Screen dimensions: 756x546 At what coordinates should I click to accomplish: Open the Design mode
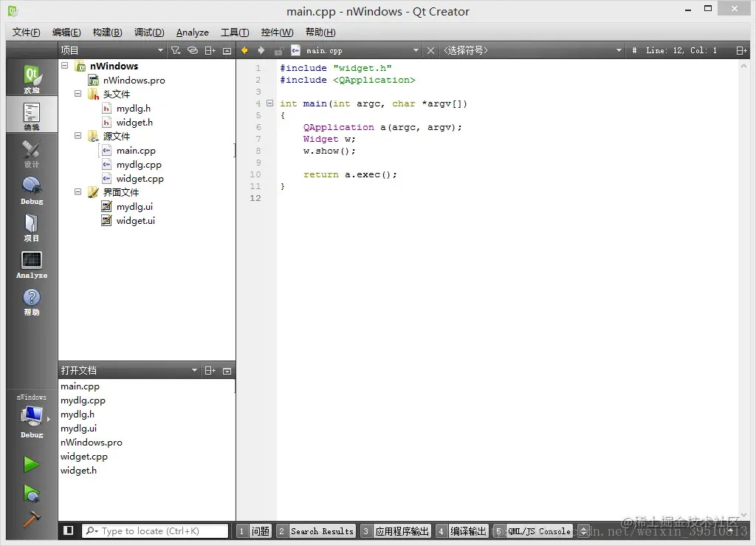click(x=32, y=153)
